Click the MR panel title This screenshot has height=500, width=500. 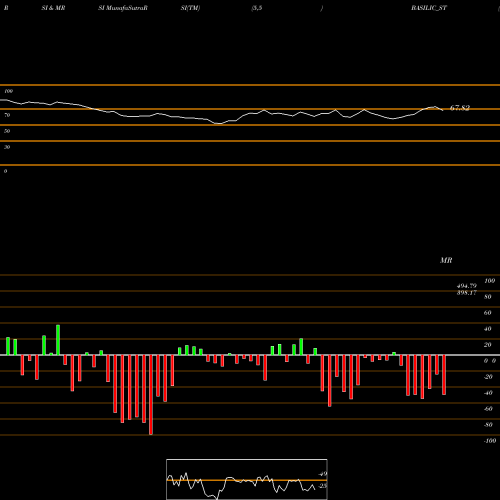(446, 260)
